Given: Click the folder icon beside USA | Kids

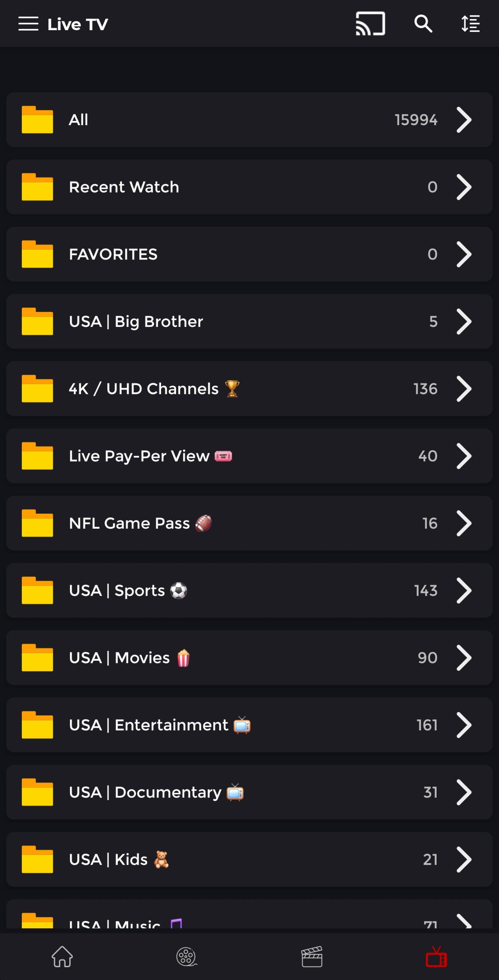Looking at the screenshot, I should (37, 859).
